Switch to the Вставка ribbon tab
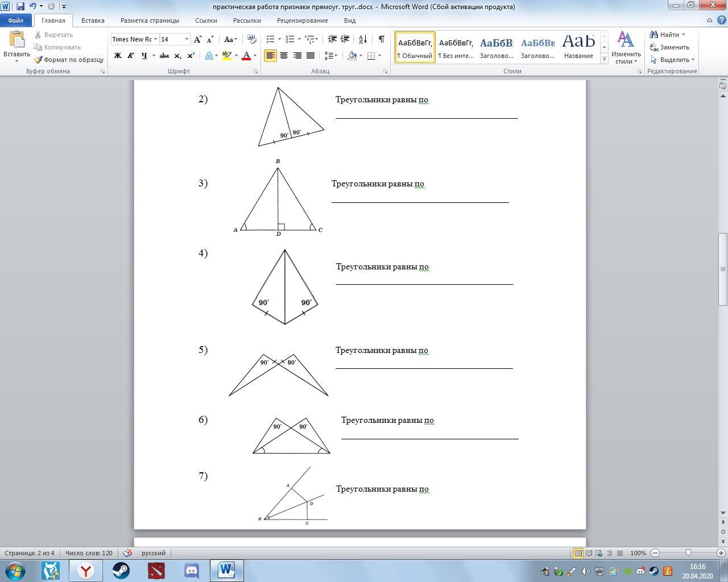 pyautogui.click(x=93, y=20)
